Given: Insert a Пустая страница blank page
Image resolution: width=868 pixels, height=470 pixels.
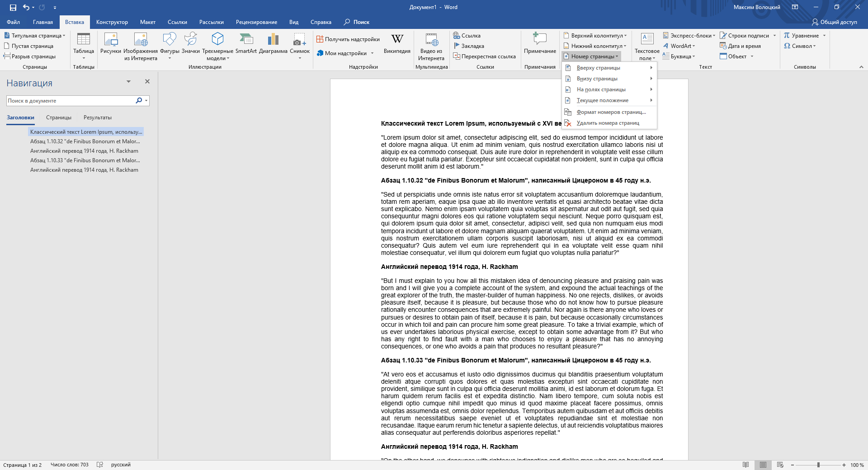Looking at the screenshot, I should pyautogui.click(x=28, y=46).
